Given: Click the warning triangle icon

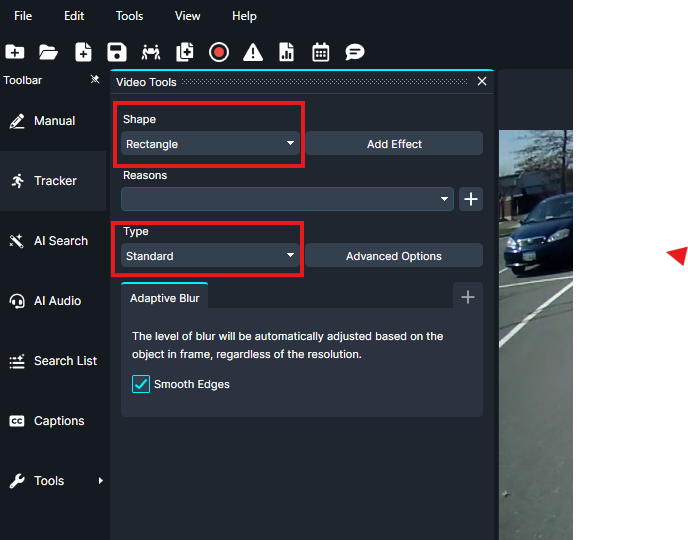Looking at the screenshot, I should [253, 52].
